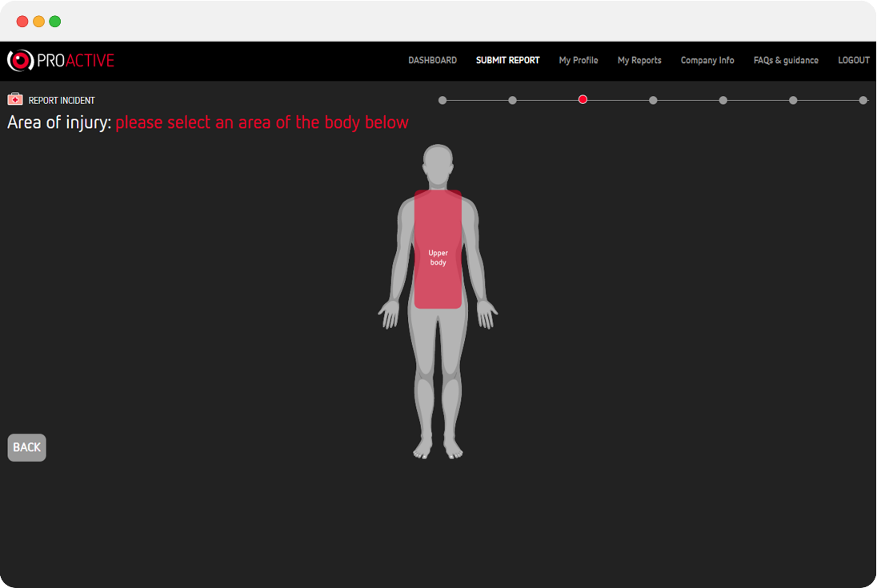Jump to the sixth progress step dot

[793, 100]
